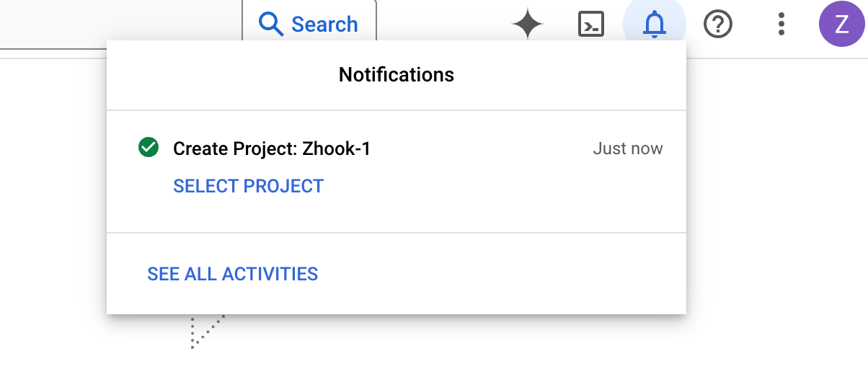Click the dotted graphic below the panel
Image resolution: width=868 pixels, height=369 pixels.
[x=205, y=332]
